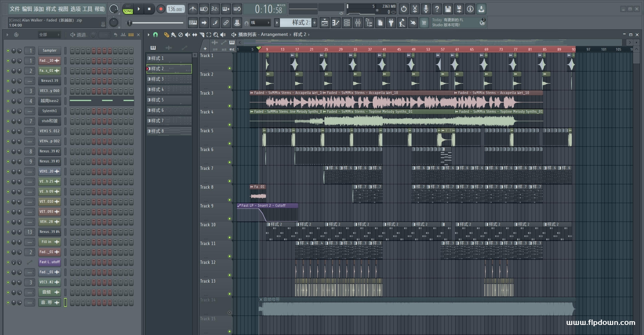This screenshot has width=644, height=335.
Task: Open the 全部 channel group dropdown
Action: (49, 35)
